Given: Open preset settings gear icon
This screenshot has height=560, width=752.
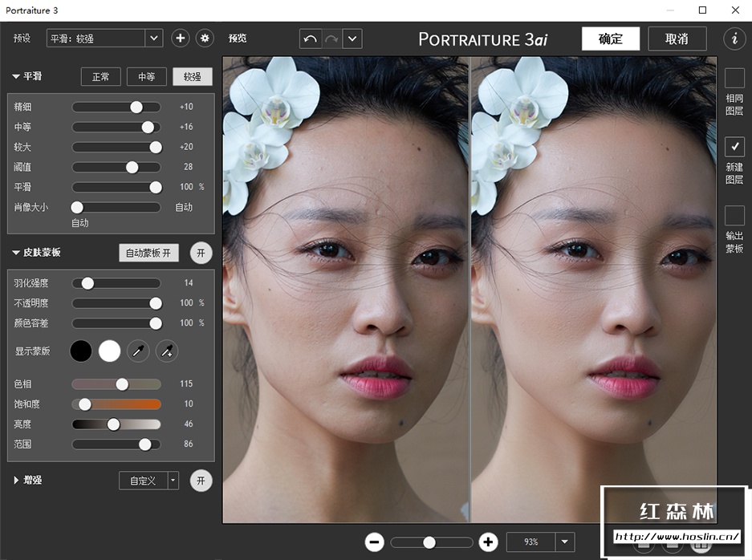Looking at the screenshot, I should (x=205, y=38).
